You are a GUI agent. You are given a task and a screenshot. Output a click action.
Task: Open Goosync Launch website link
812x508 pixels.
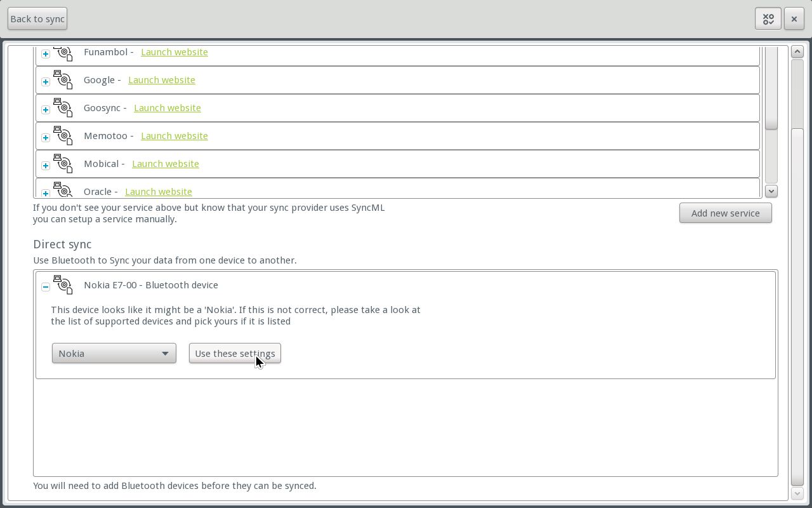point(167,108)
